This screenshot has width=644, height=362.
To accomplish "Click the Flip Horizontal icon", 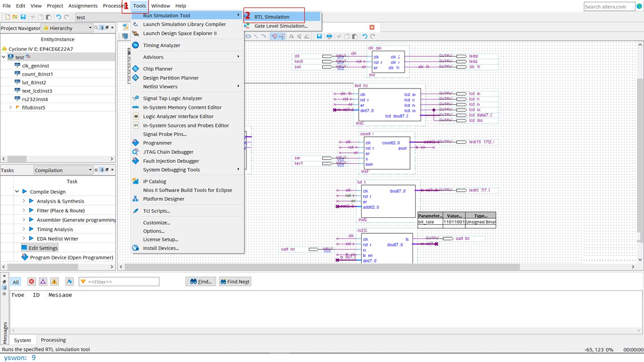I will click(x=291, y=36).
